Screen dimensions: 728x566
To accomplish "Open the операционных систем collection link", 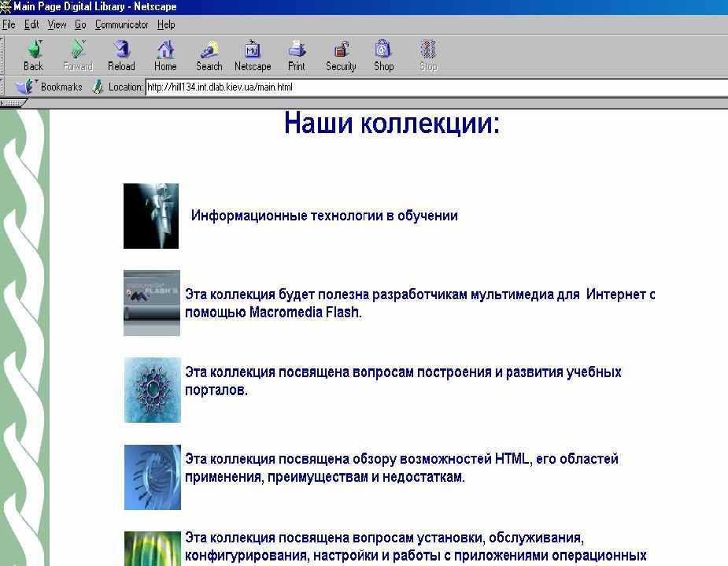I will tap(416, 546).
